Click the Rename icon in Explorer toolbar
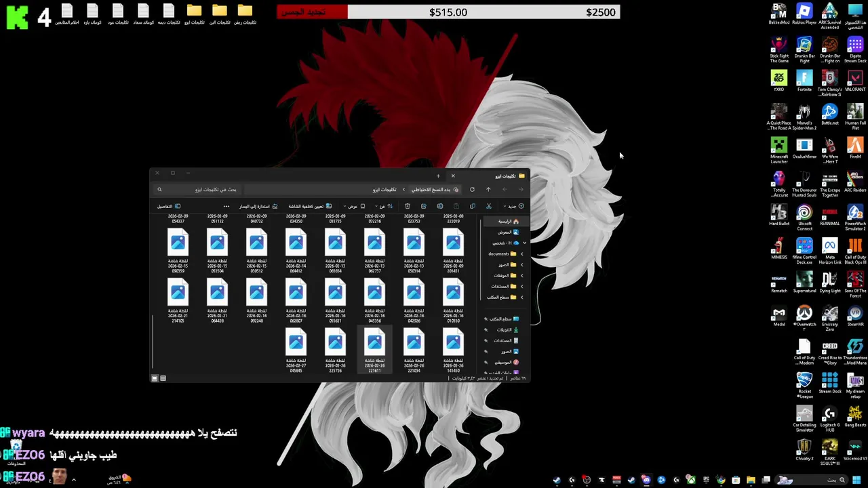This screenshot has height=488, width=868. point(440,206)
